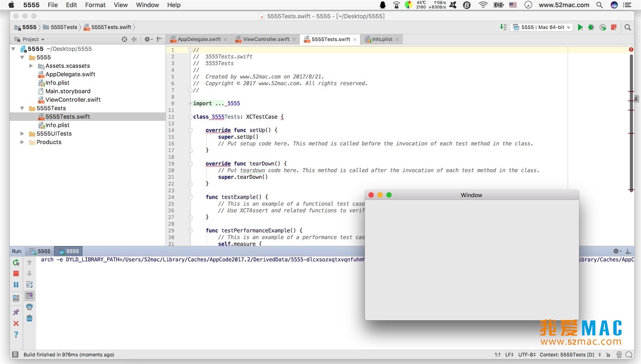This screenshot has width=641, height=364.
Task: Select AppDelegate.swift in the project tree
Action: (70, 74)
